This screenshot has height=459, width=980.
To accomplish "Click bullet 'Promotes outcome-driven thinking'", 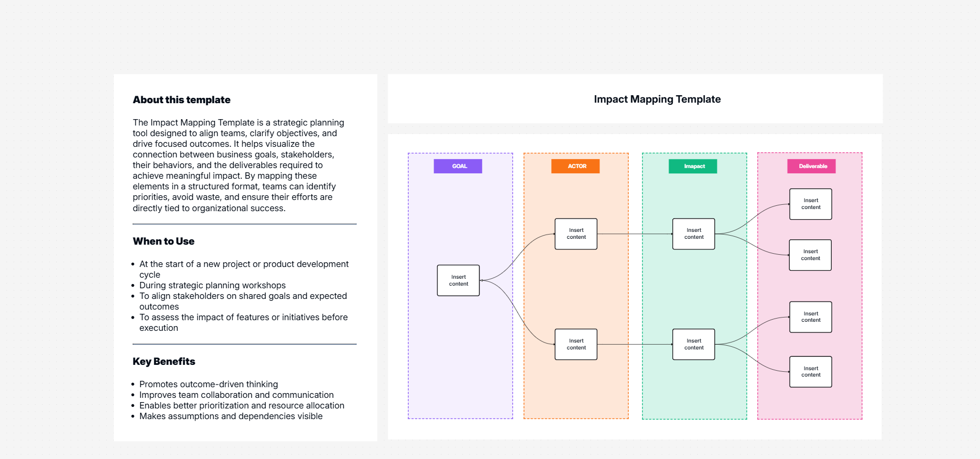I will click(208, 385).
